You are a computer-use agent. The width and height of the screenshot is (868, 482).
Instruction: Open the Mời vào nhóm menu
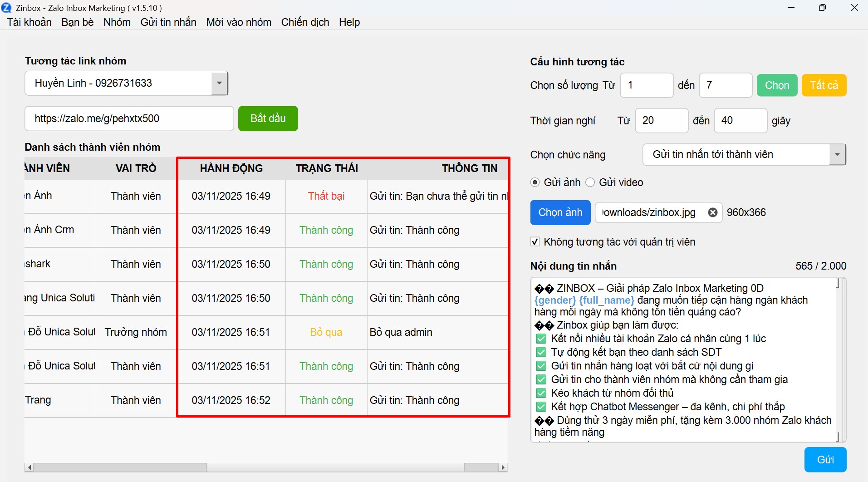pos(239,22)
